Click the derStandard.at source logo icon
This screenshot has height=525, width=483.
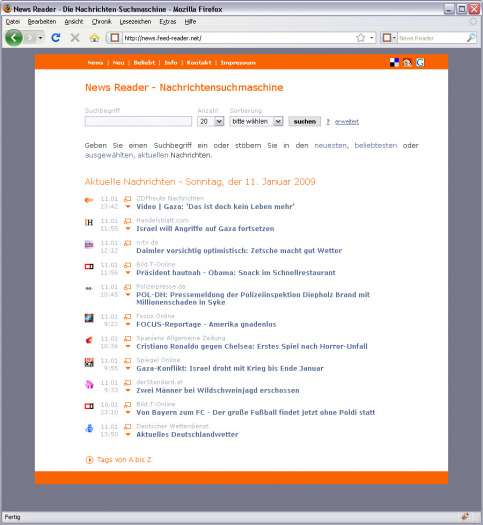89,384
